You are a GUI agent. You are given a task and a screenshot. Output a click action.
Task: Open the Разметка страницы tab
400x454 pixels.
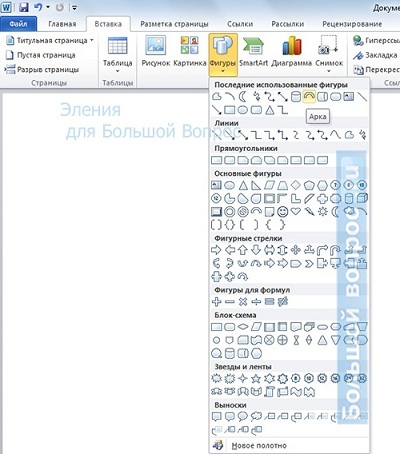tap(174, 24)
